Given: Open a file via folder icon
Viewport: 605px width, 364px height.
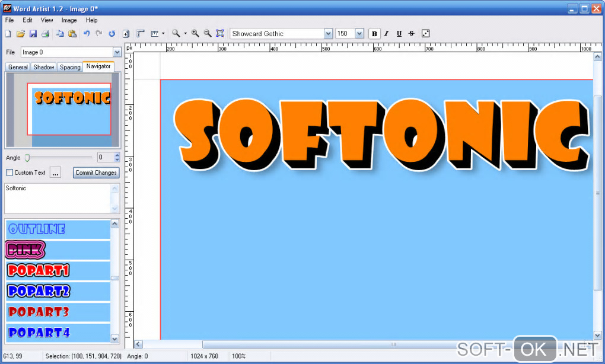Looking at the screenshot, I should 20,34.
